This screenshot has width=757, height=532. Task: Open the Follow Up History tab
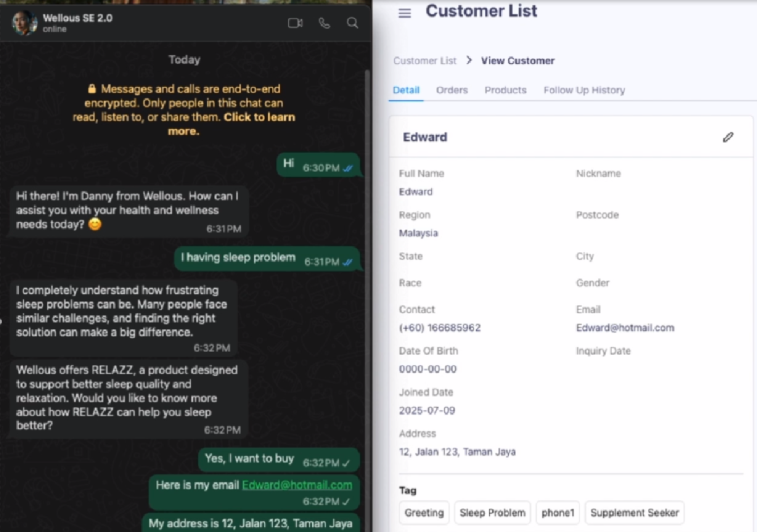pos(584,90)
